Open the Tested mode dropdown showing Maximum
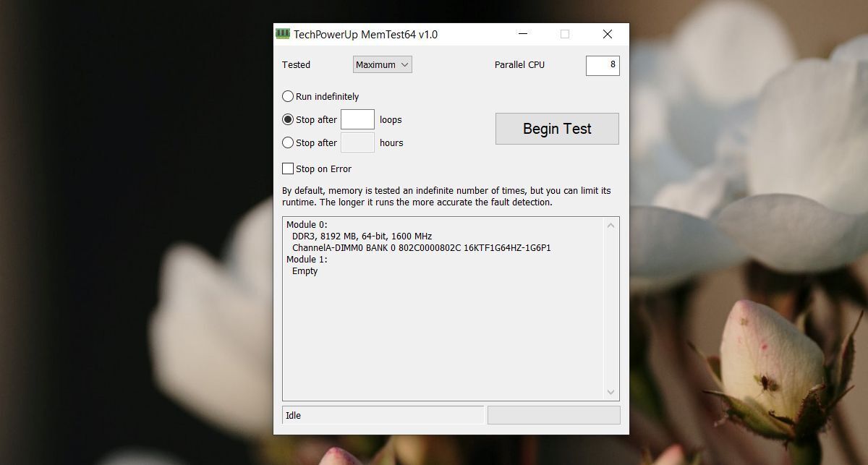Image resolution: width=868 pixels, height=465 pixels. click(x=382, y=64)
